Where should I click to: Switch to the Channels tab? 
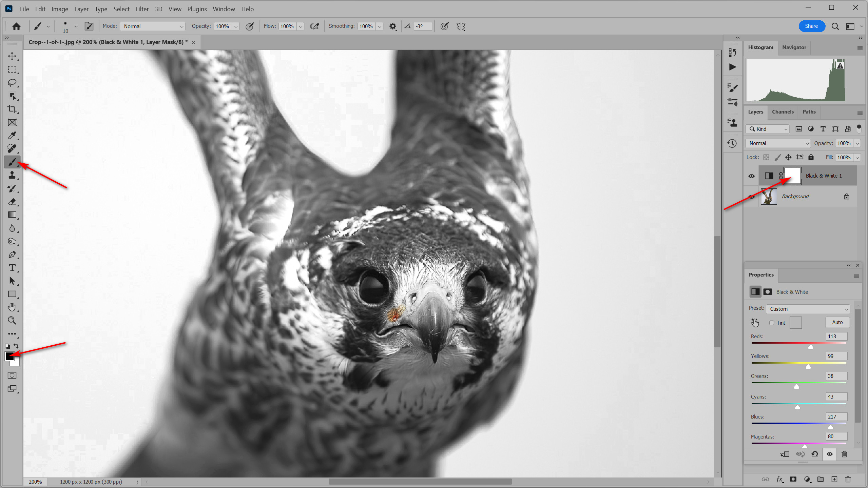(x=783, y=112)
